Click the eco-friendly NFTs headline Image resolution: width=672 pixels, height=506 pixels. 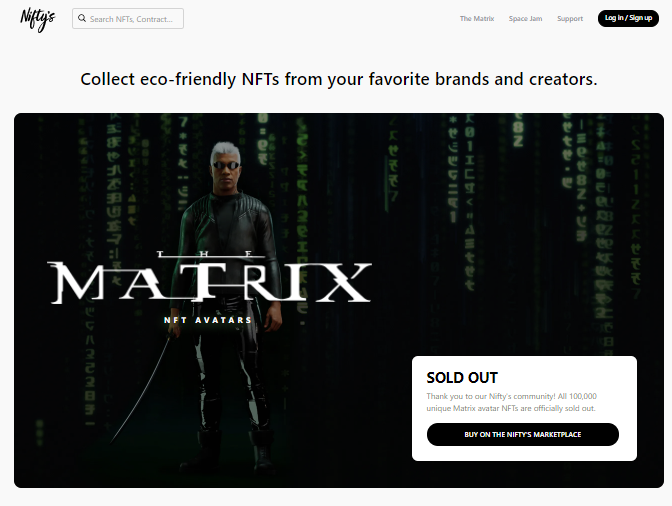coord(339,79)
